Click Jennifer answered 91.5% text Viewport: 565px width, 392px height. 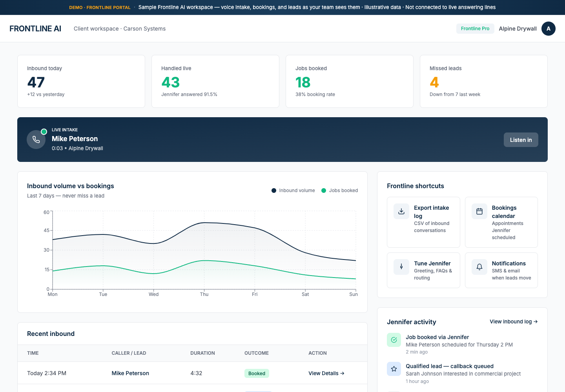click(x=189, y=94)
